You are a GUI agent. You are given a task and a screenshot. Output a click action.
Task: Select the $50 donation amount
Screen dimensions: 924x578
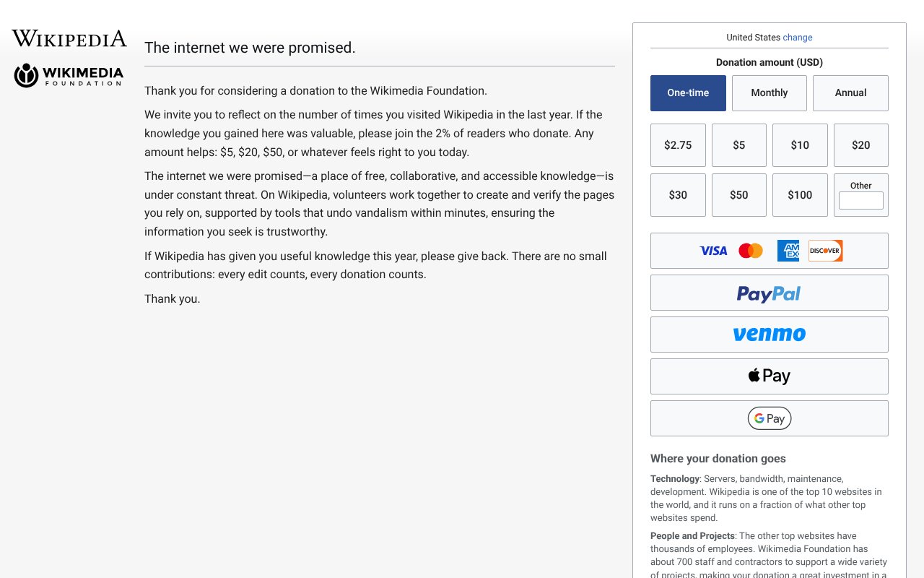click(x=738, y=195)
